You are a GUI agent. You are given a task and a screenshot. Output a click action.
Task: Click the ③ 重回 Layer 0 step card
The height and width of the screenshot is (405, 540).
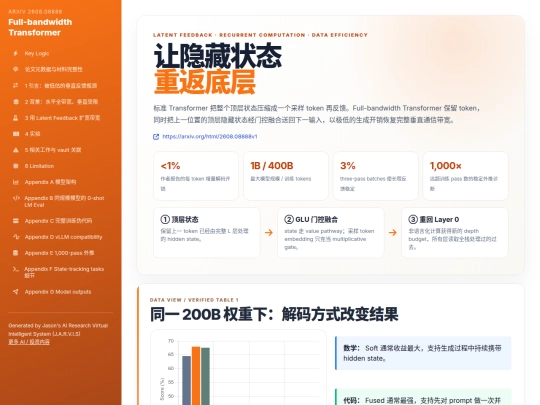[x=455, y=232]
